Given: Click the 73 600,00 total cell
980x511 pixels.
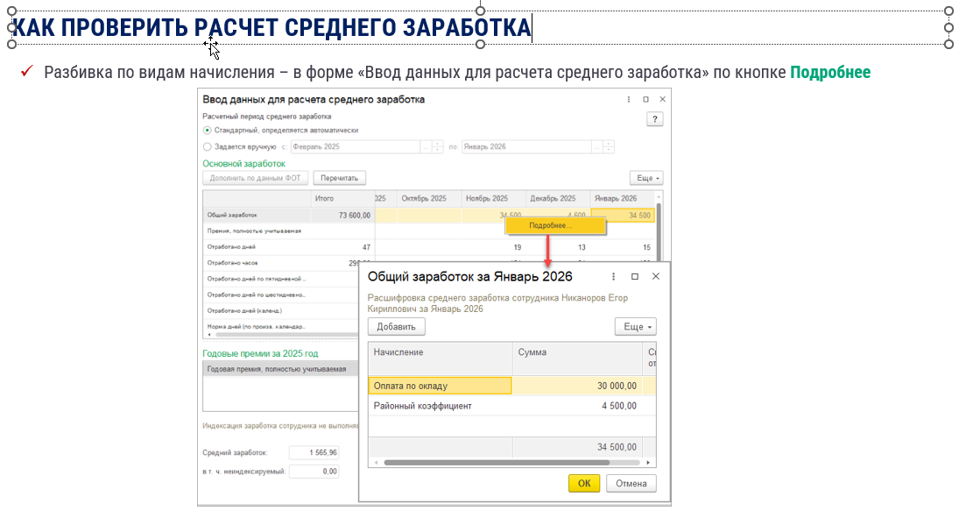Looking at the screenshot, I should 342,215.
